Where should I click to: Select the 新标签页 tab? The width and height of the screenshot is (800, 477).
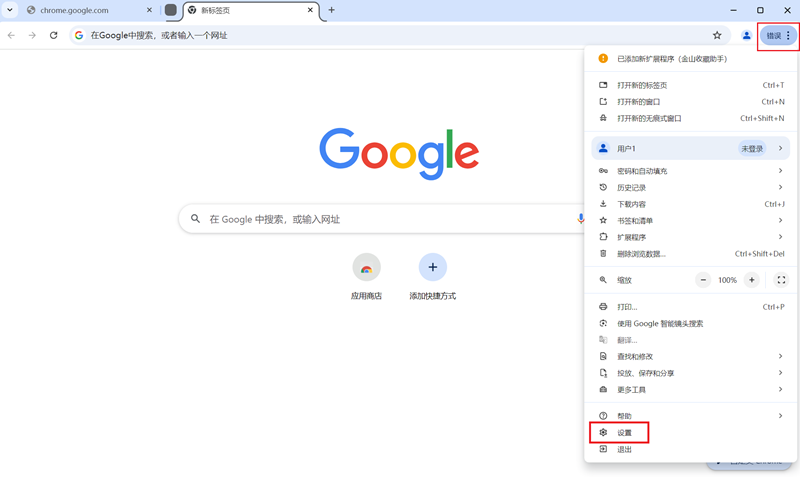point(250,10)
